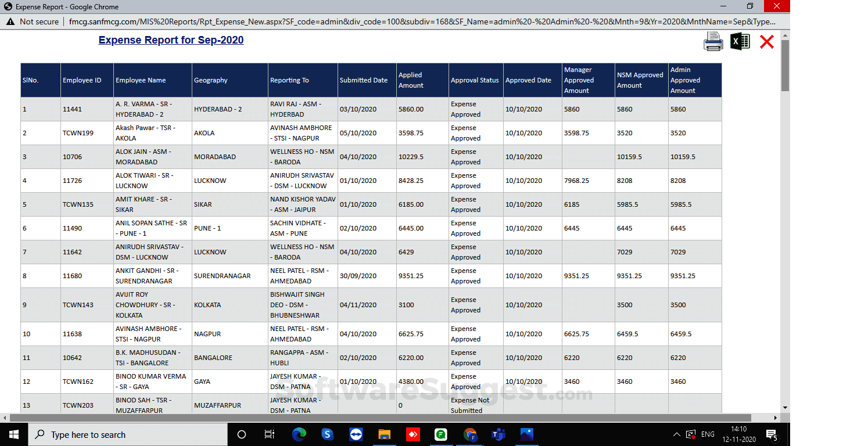Screen dimensions: 868x446
Task: Open Task View
Action: 269,434
